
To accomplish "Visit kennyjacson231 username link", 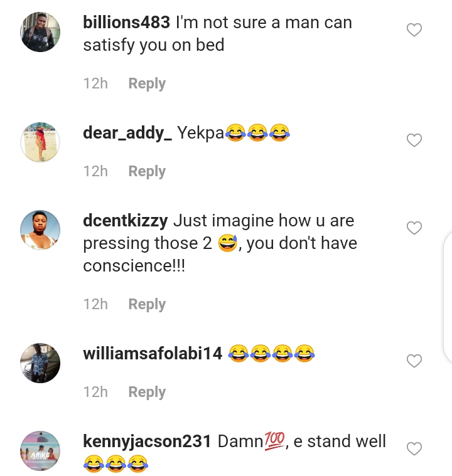I will tap(147, 442).
